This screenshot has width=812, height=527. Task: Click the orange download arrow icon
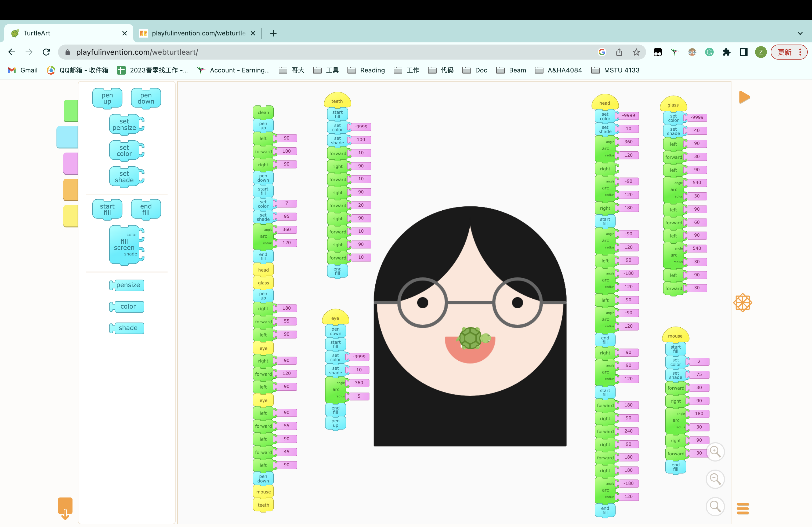pyautogui.click(x=65, y=508)
